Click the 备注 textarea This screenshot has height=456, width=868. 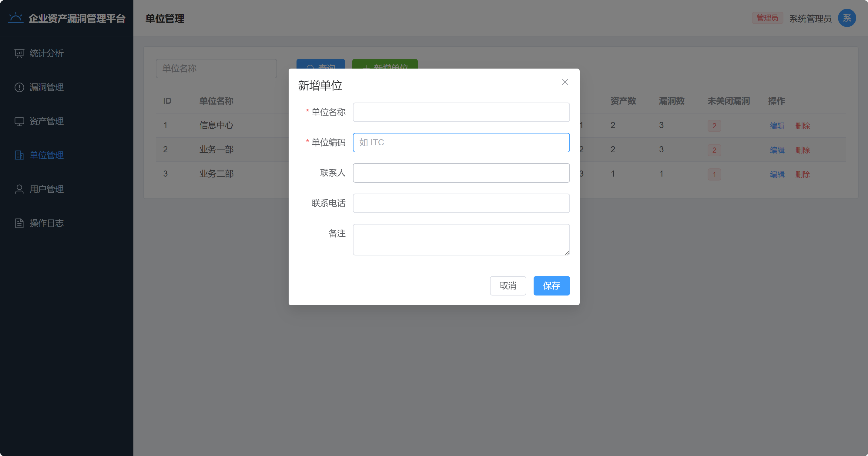[x=461, y=240]
